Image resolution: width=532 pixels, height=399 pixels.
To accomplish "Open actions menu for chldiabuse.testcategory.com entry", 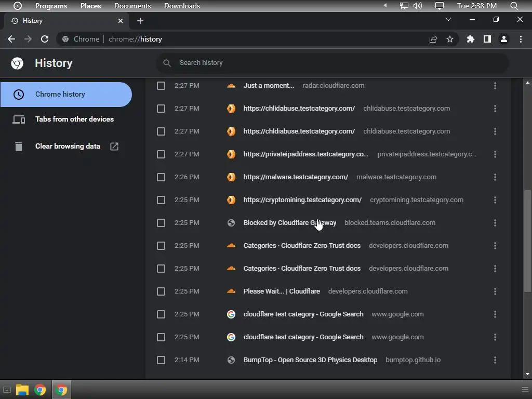I will point(495,131).
